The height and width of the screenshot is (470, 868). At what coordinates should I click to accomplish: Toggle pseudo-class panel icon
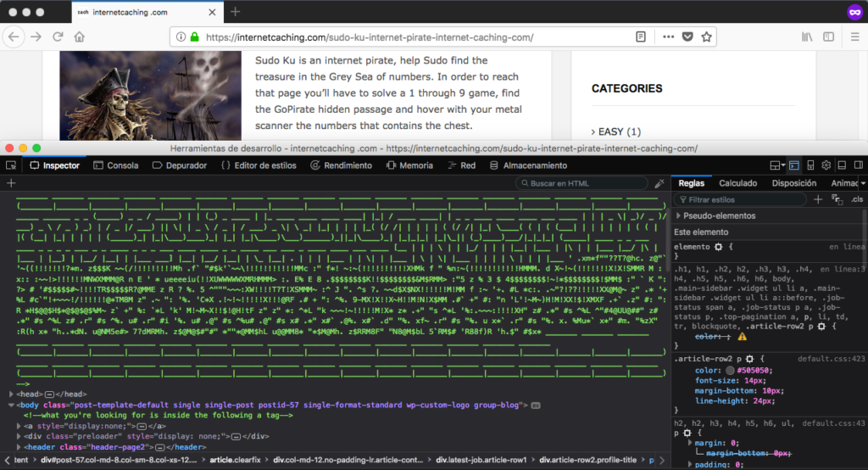click(837, 199)
